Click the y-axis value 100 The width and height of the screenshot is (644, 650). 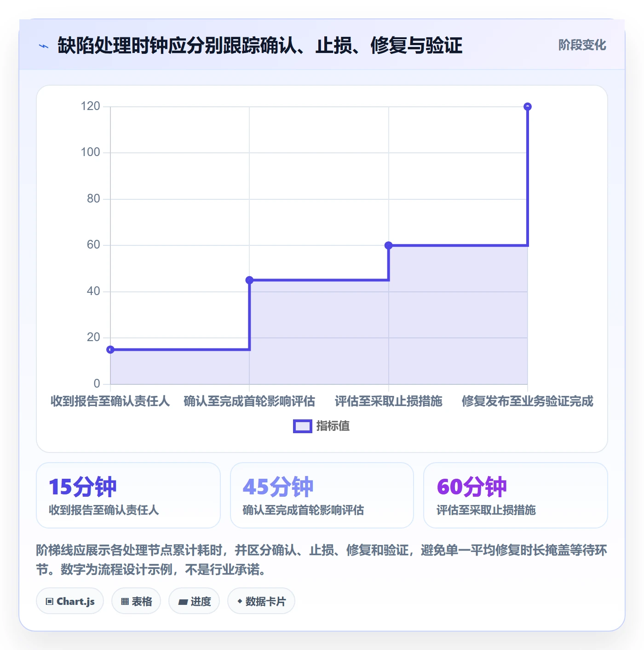pos(90,152)
